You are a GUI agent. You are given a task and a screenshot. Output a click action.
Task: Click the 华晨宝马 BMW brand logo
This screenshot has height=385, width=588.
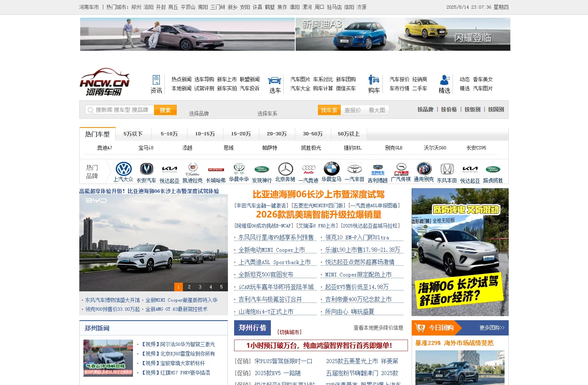pyautogui.click(x=332, y=169)
